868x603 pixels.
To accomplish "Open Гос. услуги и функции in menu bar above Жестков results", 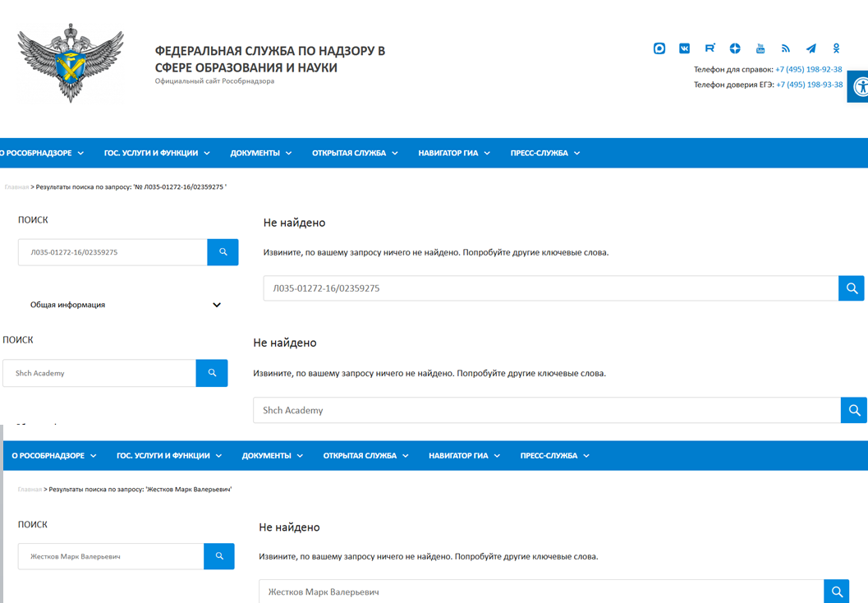I will point(163,456).
